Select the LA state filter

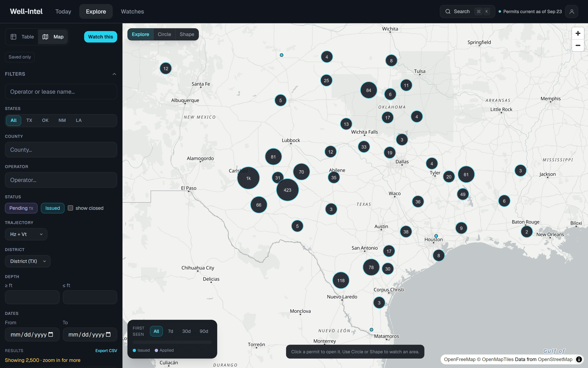pos(79,120)
